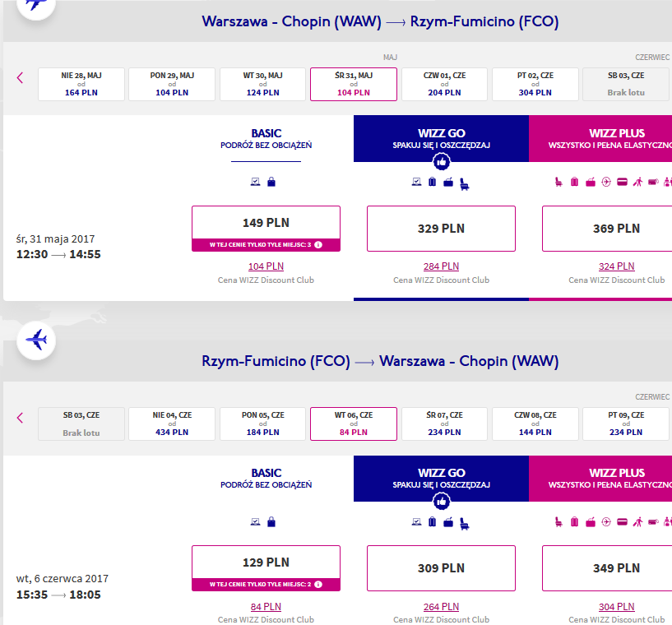Click outbound WIZZ PLUS airplane circle icon
The width and height of the screenshot is (672, 625).
[606, 182]
